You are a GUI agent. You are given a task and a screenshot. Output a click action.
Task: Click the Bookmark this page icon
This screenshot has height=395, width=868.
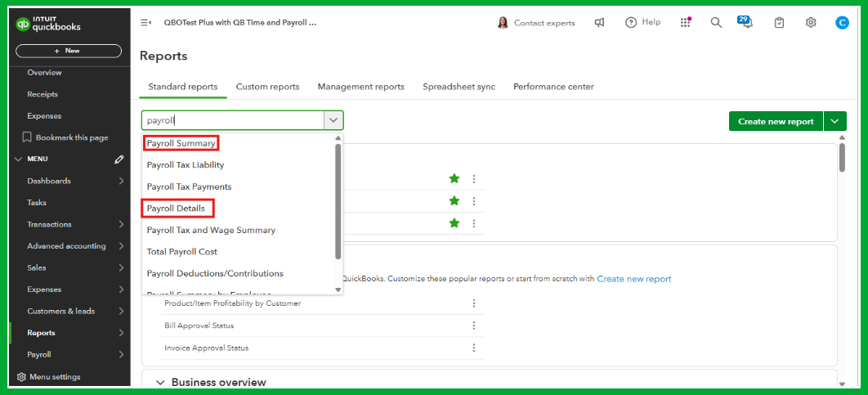click(x=27, y=137)
